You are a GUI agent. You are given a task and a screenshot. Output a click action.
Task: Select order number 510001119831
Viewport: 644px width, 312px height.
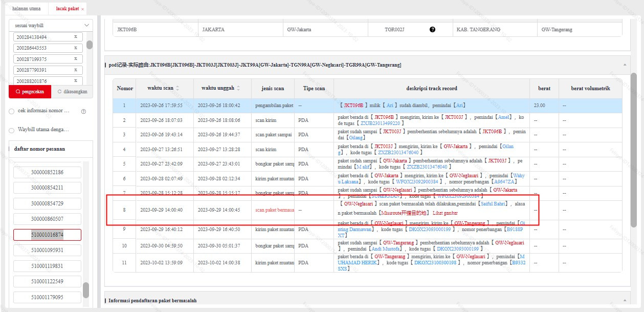47,266
